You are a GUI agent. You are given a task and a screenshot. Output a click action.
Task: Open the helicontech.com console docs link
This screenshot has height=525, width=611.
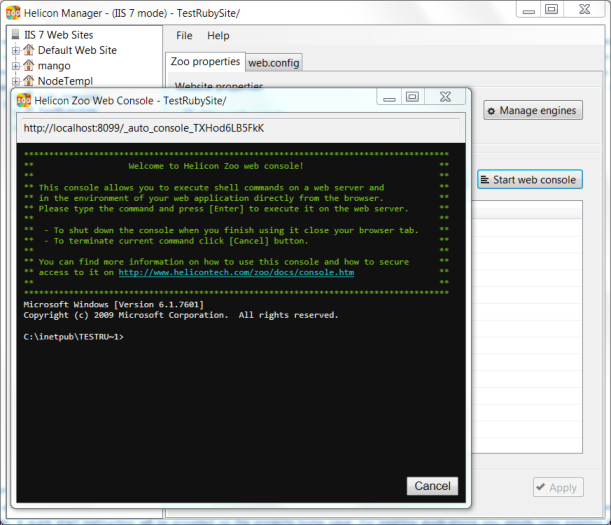(x=236, y=272)
